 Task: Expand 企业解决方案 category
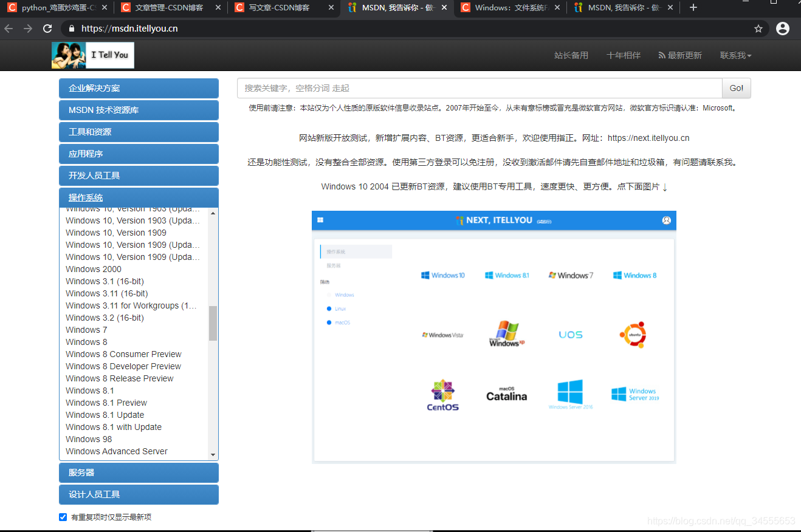tap(139, 88)
